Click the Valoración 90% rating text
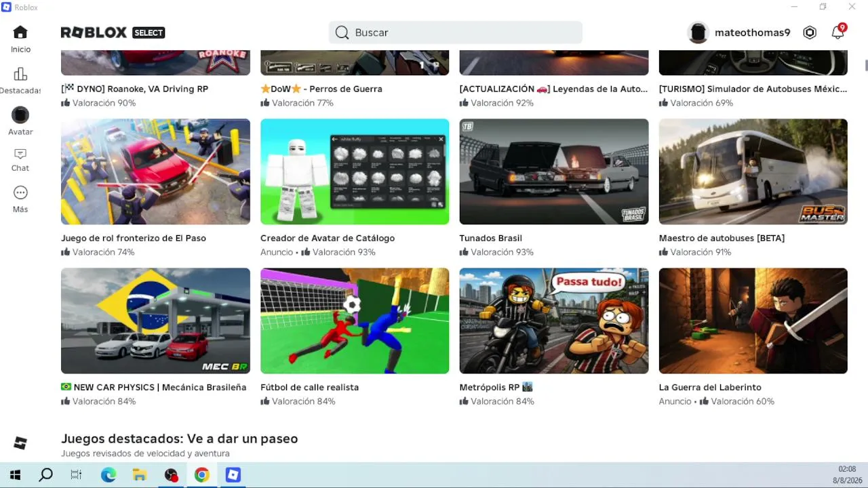 pos(104,103)
